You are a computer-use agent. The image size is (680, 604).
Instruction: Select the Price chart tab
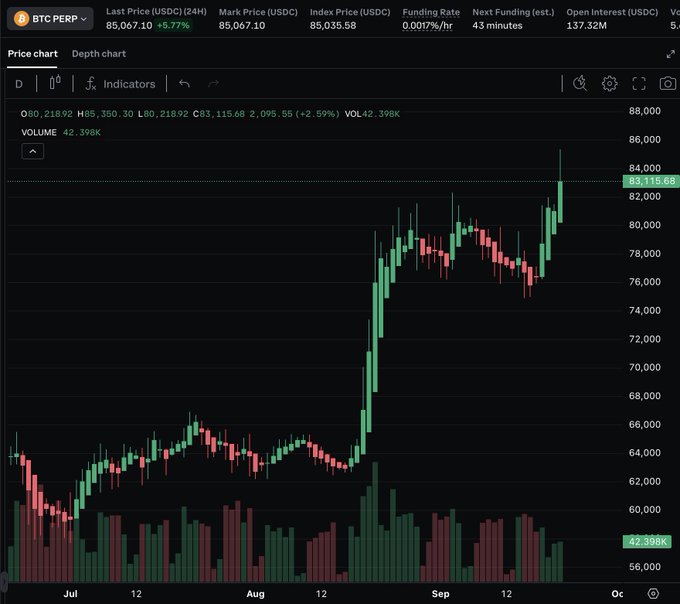coord(33,54)
